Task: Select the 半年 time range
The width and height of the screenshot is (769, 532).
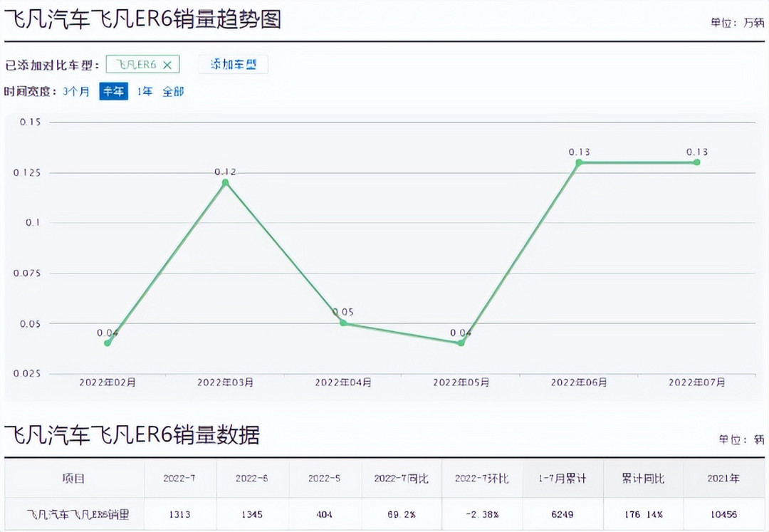Action: click(x=114, y=91)
